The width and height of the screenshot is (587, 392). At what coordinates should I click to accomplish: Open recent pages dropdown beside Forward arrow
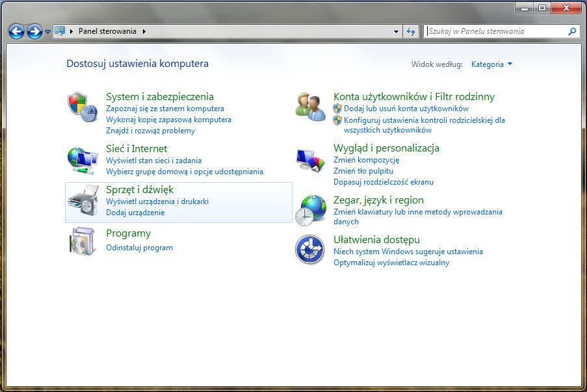pos(47,32)
